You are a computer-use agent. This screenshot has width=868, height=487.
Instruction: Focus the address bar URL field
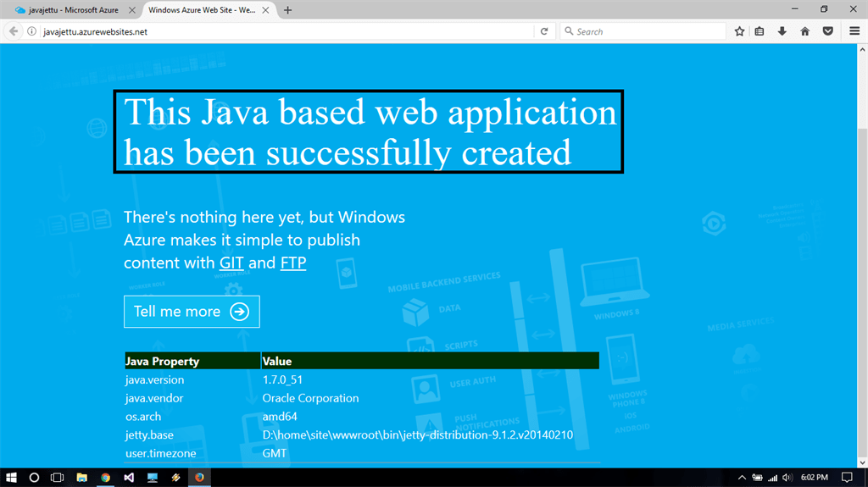click(x=285, y=31)
